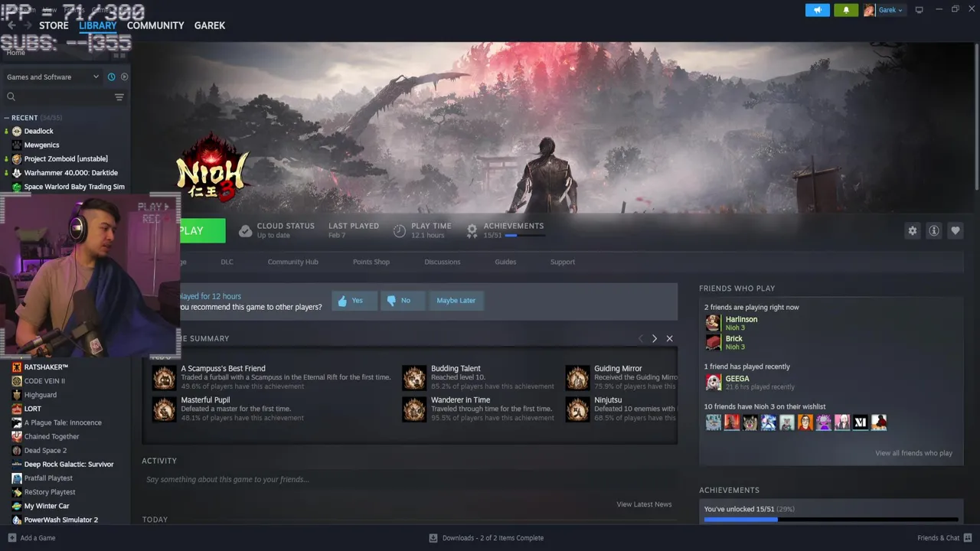This screenshot has width=980, height=551.
Task: Open the Support tab
Action: click(x=563, y=262)
